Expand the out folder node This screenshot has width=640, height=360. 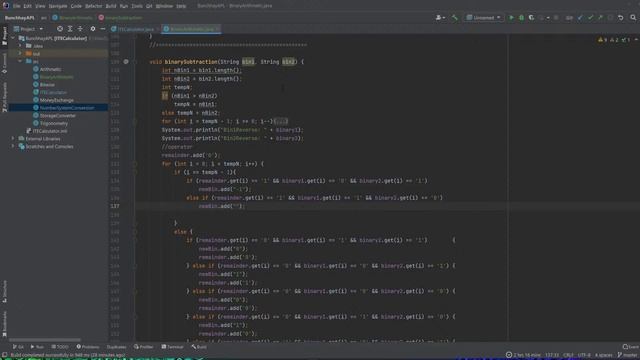(x=20, y=53)
